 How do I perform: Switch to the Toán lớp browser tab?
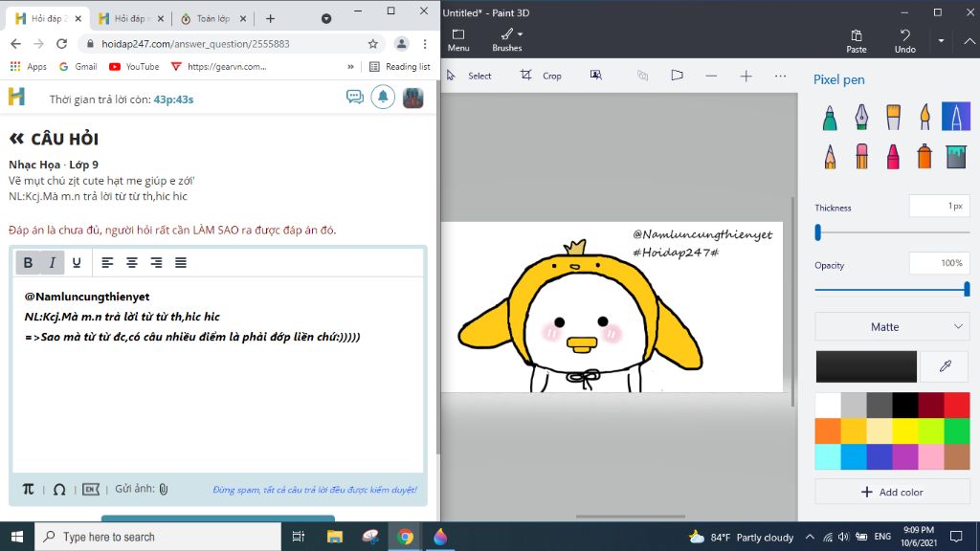point(212,19)
